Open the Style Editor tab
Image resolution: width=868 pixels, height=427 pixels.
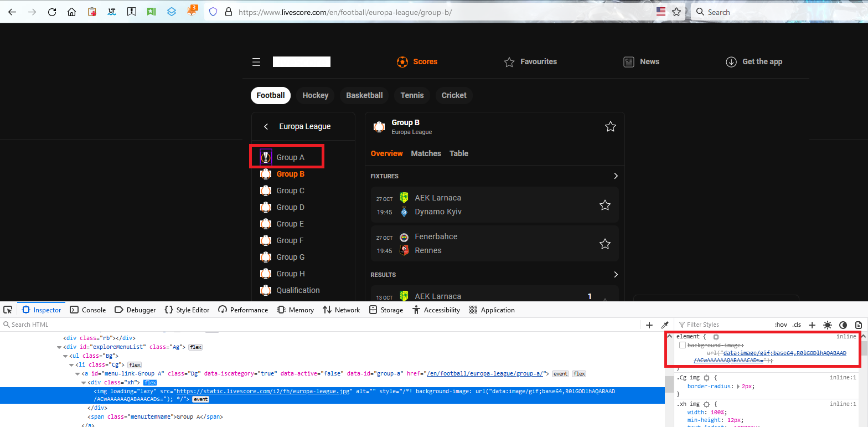187,310
